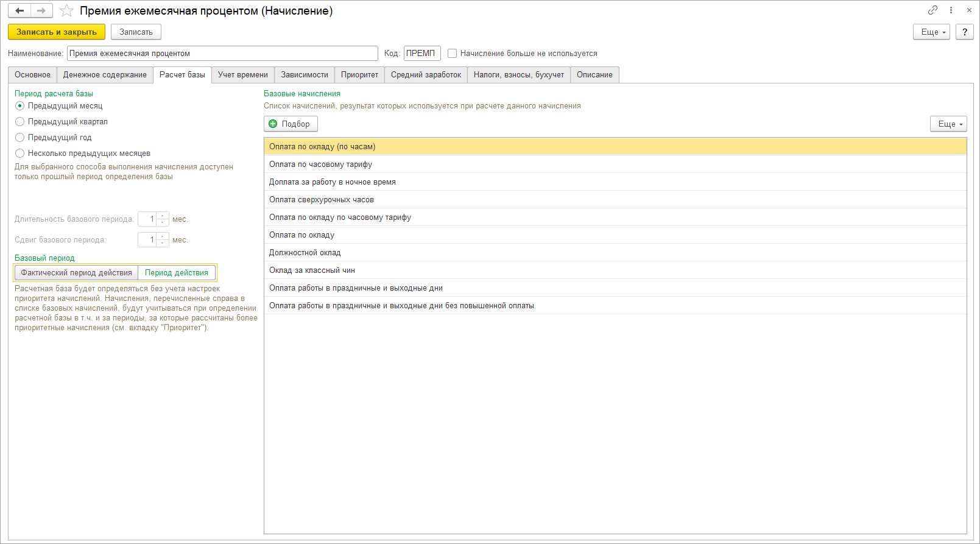980x544 pixels.
Task: Open Налоги, взносы, бухучет tab
Action: [x=519, y=75]
